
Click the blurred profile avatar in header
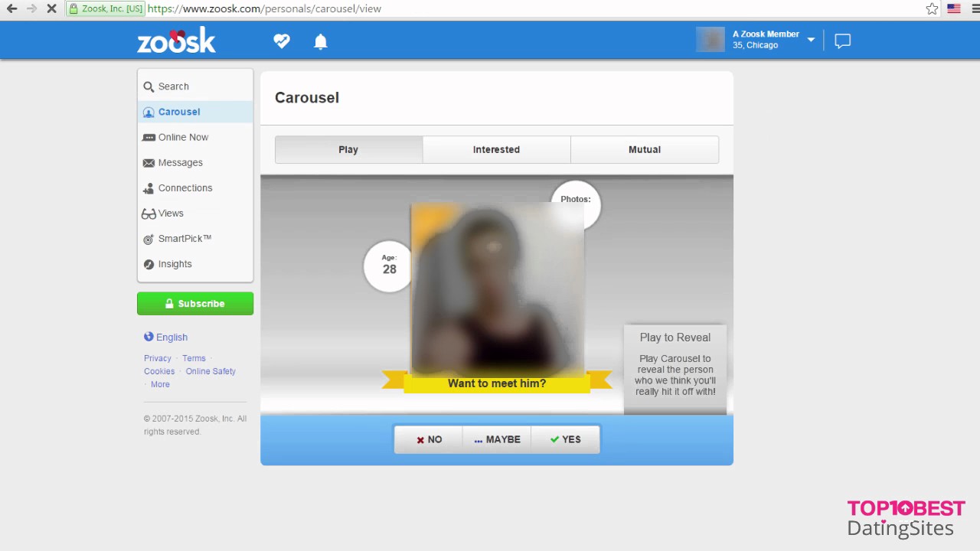pyautogui.click(x=710, y=40)
